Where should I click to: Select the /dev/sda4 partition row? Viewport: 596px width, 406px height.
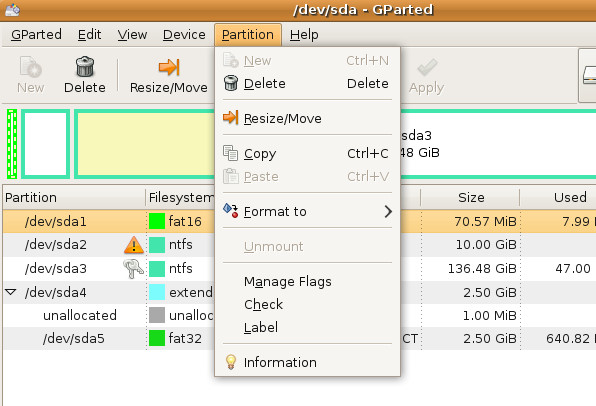300,292
